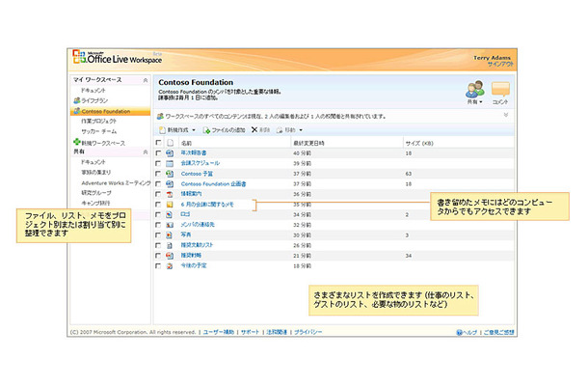Tick the checkbox for 会議スケジュール
The width and height of the screenshot is (588, 386).
click(x=158, y=163)
